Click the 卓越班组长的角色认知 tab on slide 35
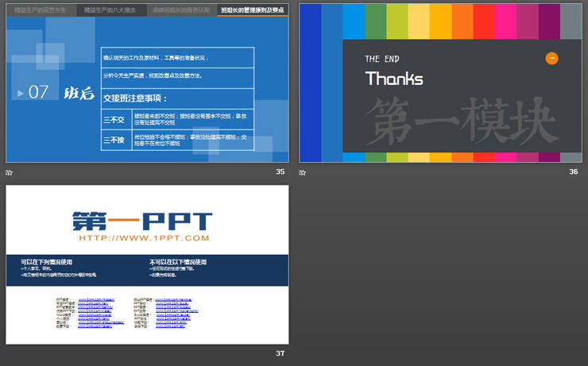 [x=181, y=10]
